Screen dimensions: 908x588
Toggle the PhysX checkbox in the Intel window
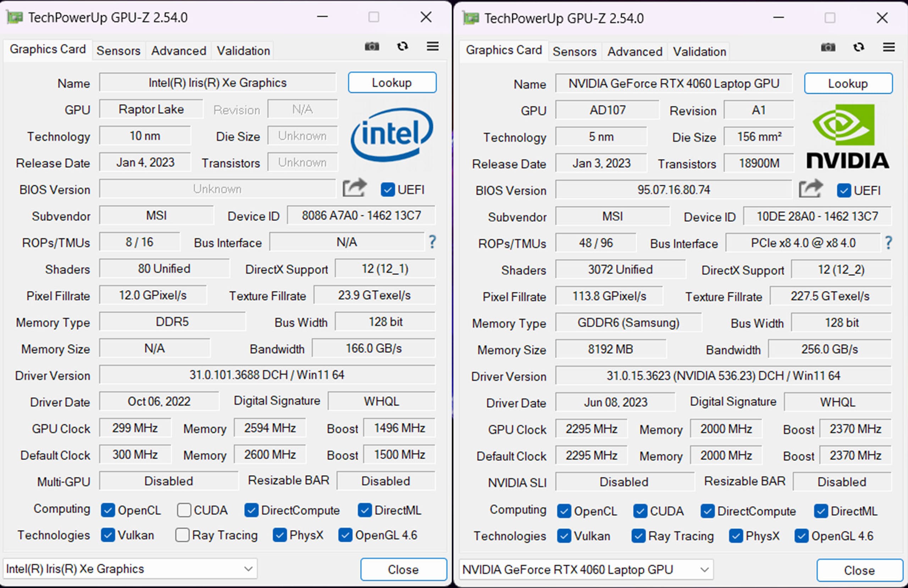[x=279, y=535]
